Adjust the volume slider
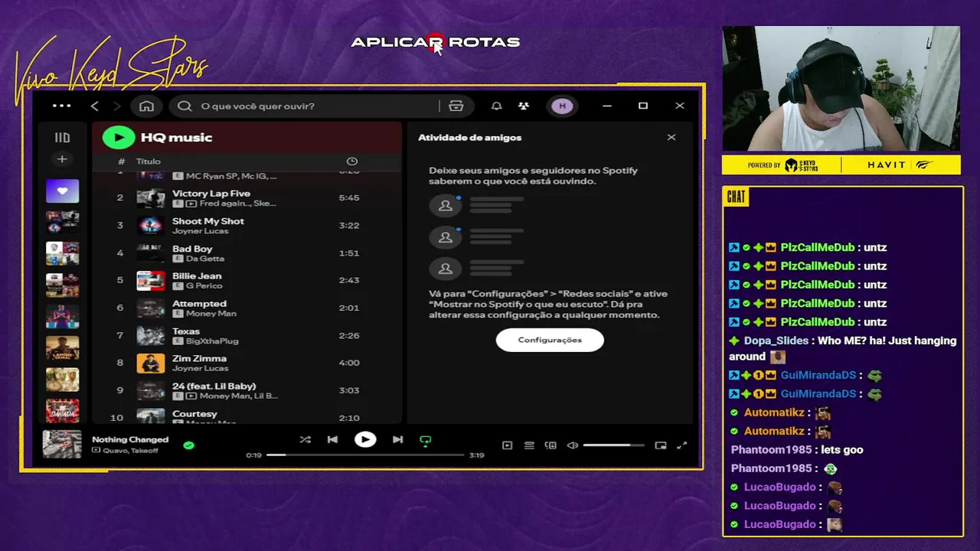The width and height of the screenshot is (980, 551). coord(614,445)
